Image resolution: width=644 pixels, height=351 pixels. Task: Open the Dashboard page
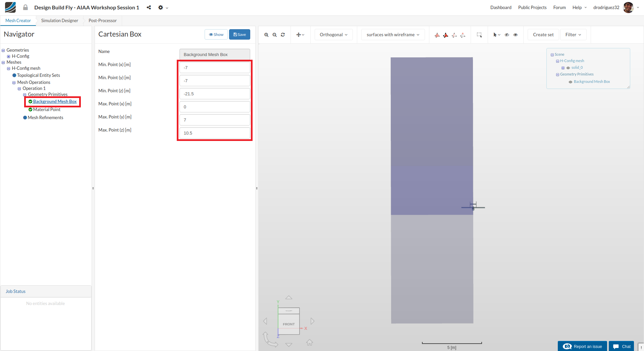point(501,7)
